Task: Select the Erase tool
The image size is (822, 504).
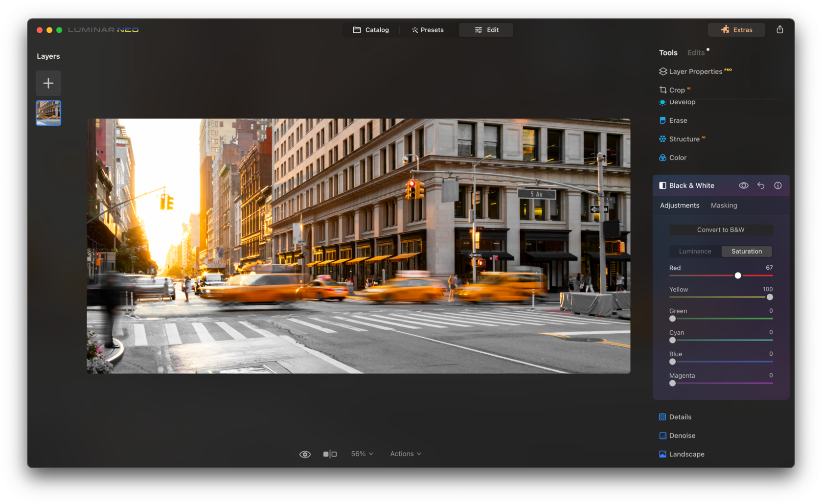Action: [x=678, y=120]
